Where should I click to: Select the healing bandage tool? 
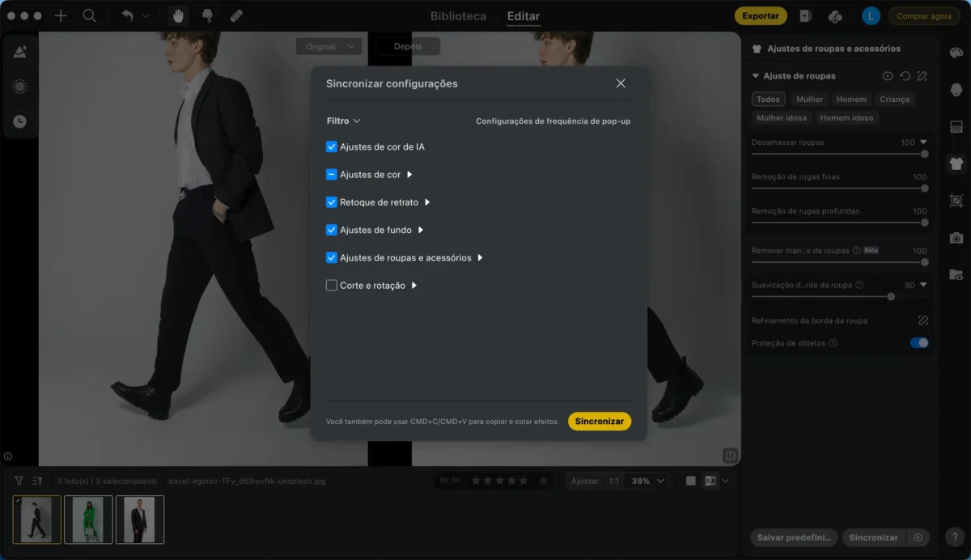(236, 16)
